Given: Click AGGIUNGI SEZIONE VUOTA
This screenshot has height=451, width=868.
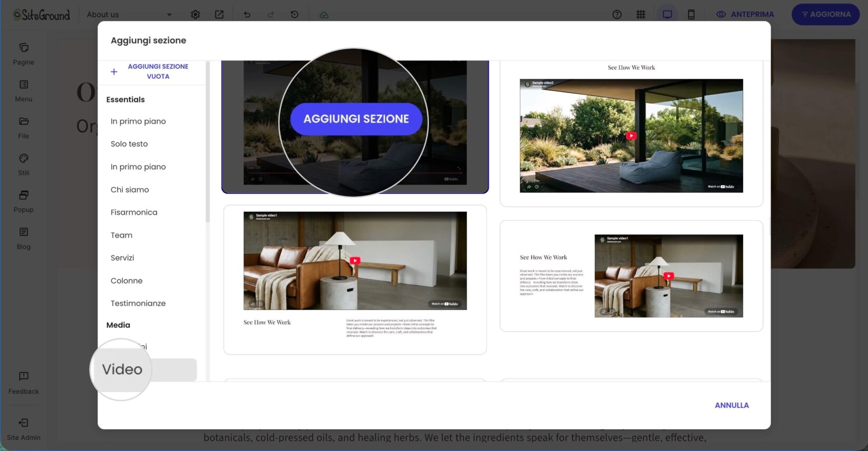Looking at the screenshot, I should (151, 72).
